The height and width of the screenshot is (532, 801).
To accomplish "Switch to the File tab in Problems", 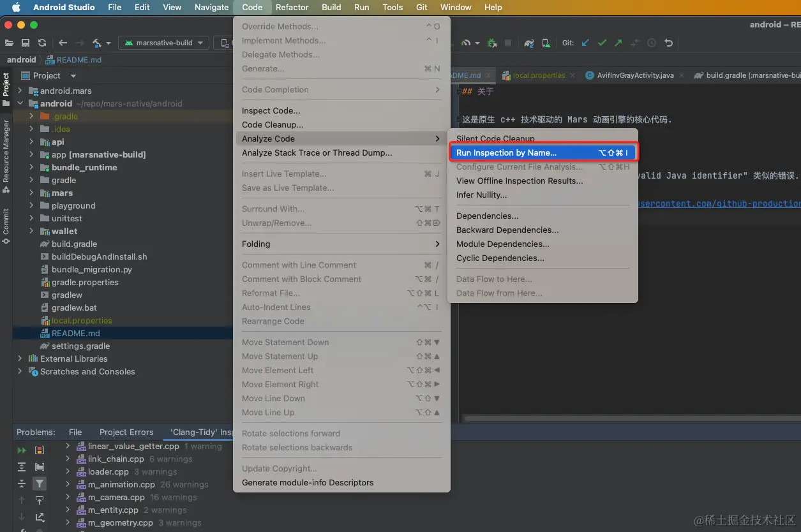I will [75, 432].
